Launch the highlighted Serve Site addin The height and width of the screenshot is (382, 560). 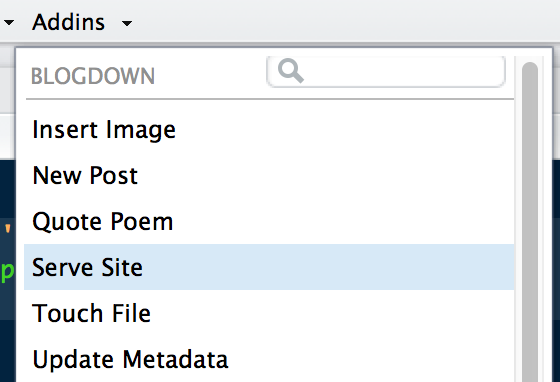269,267
